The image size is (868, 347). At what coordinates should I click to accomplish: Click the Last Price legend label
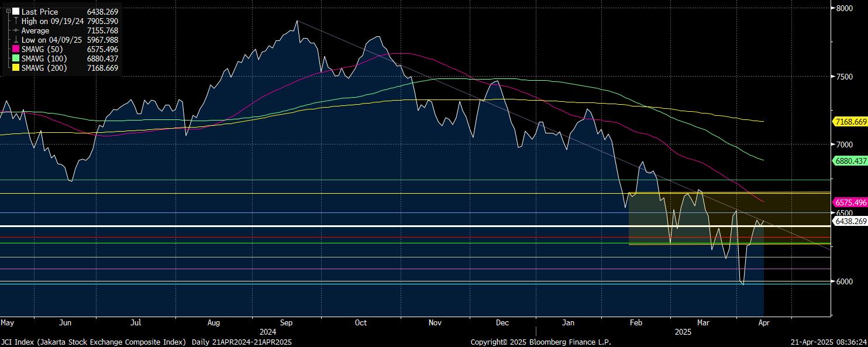click(39, 12)
